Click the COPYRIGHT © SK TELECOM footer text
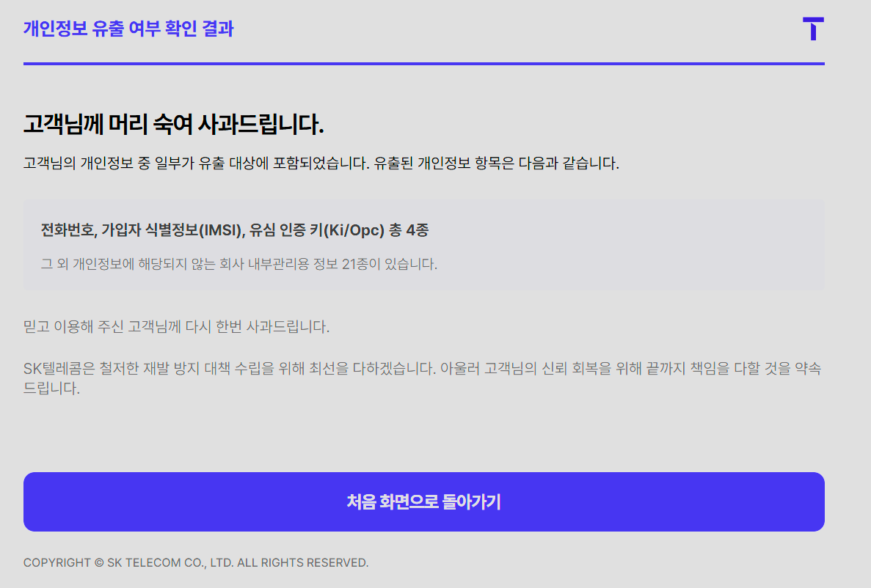Screen dimensions: 871x588 (x=117, y=563)
